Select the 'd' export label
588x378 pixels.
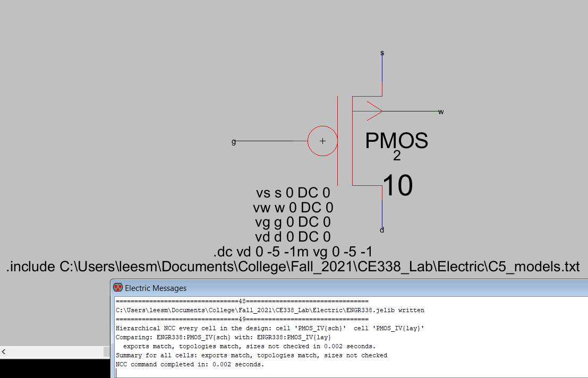coord(382,230)
